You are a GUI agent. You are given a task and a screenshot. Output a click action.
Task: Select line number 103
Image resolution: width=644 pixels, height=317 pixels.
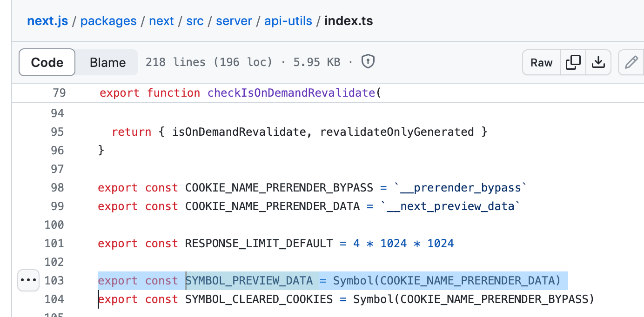point(54,281)
